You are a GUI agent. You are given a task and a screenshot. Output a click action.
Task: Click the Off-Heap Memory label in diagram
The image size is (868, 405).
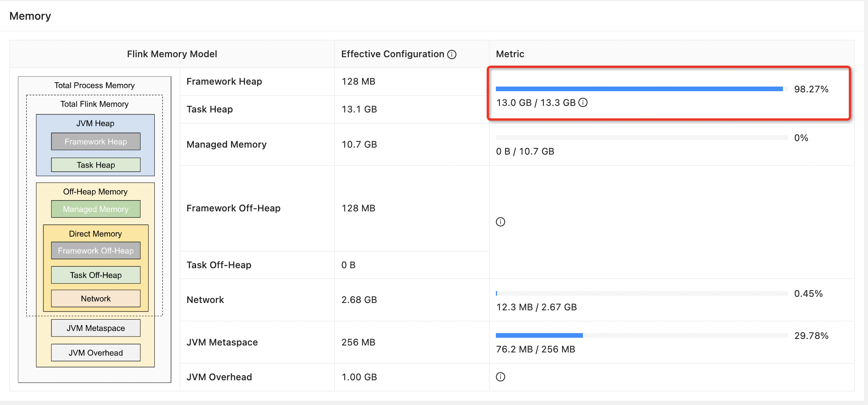pos(95,192)
